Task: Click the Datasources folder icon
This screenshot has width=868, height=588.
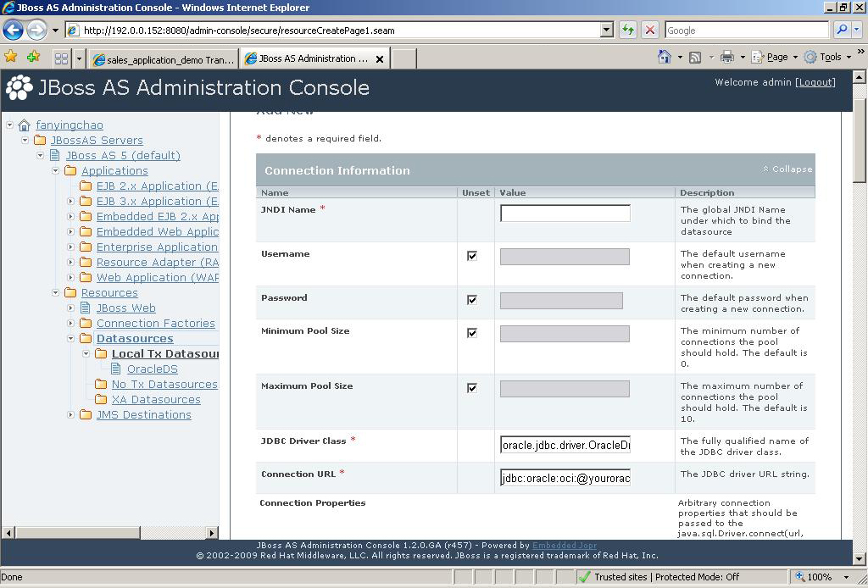Action: click(x=86, y=338)
